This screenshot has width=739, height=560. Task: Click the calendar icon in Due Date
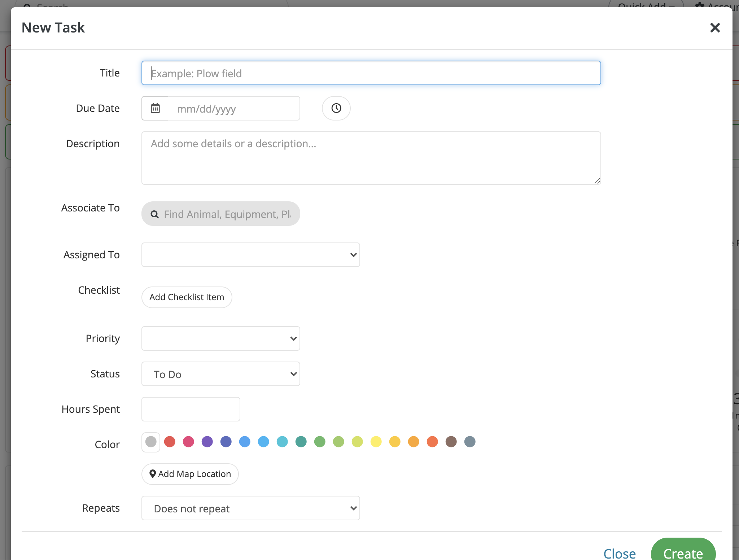click(155, 108)
